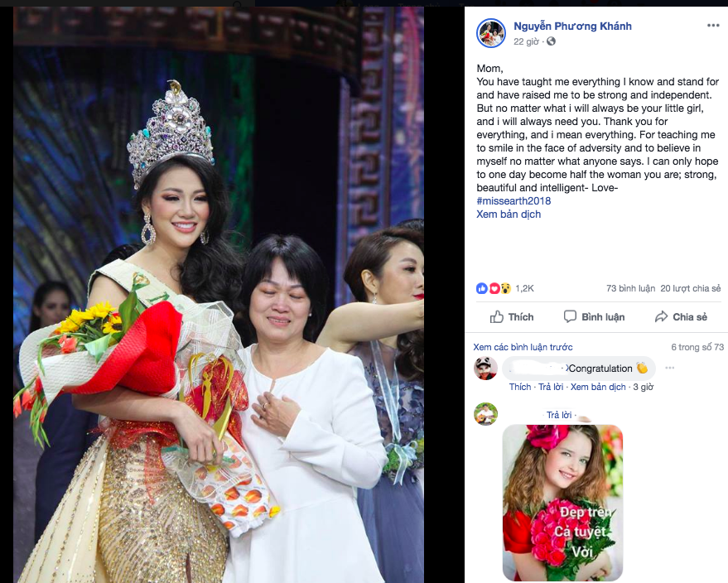
Task: Click Thích under the Congratulation comment
Action: pos(519,387)
